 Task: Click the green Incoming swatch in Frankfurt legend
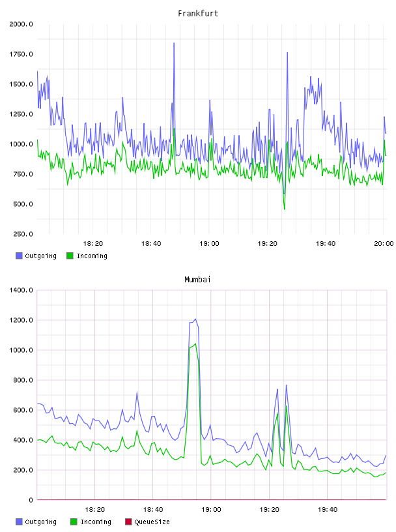pos(70,256)
